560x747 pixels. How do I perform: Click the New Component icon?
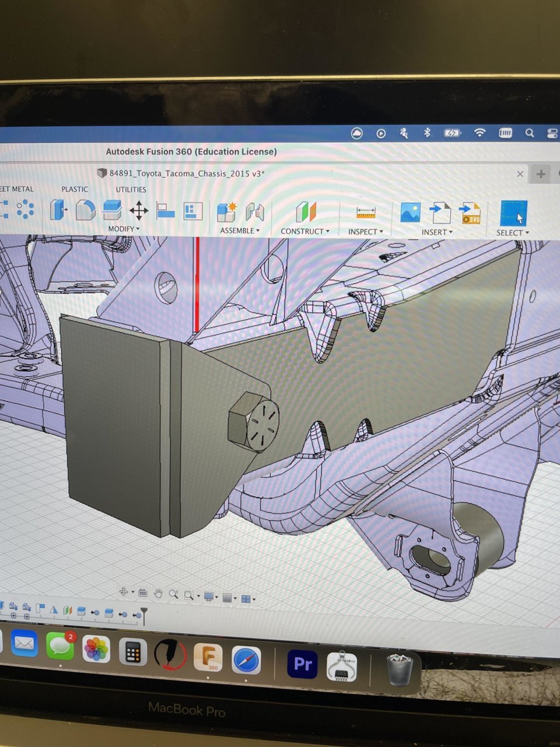pos(226,212)
